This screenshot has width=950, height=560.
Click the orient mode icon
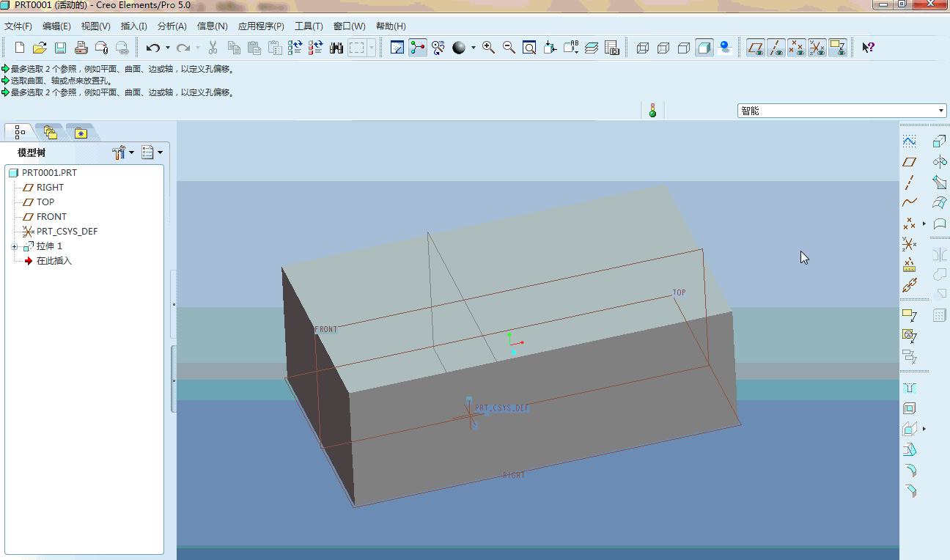(x=438, y=48)
